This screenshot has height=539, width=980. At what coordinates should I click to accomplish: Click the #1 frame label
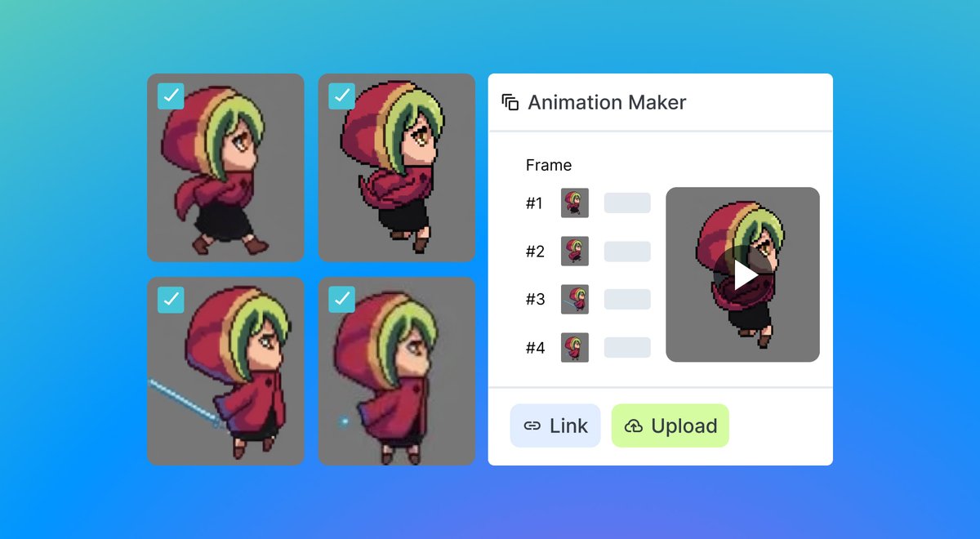pyautogui.click(x=535, y=203)
